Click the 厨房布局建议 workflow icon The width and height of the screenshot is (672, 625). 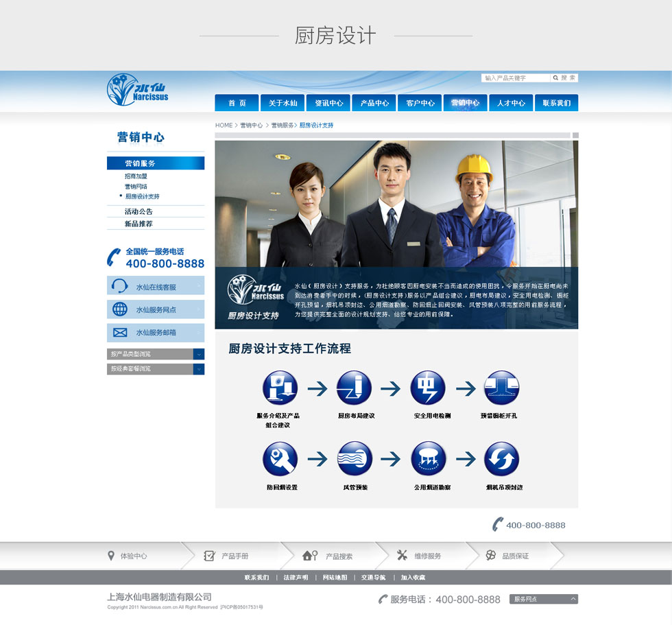click(354, 388)
